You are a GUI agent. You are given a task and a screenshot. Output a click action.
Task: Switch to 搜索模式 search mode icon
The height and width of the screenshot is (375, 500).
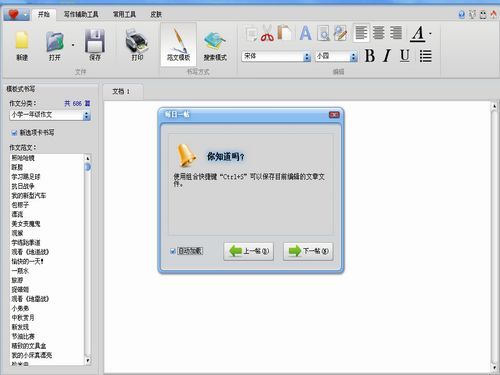point(215,42)
